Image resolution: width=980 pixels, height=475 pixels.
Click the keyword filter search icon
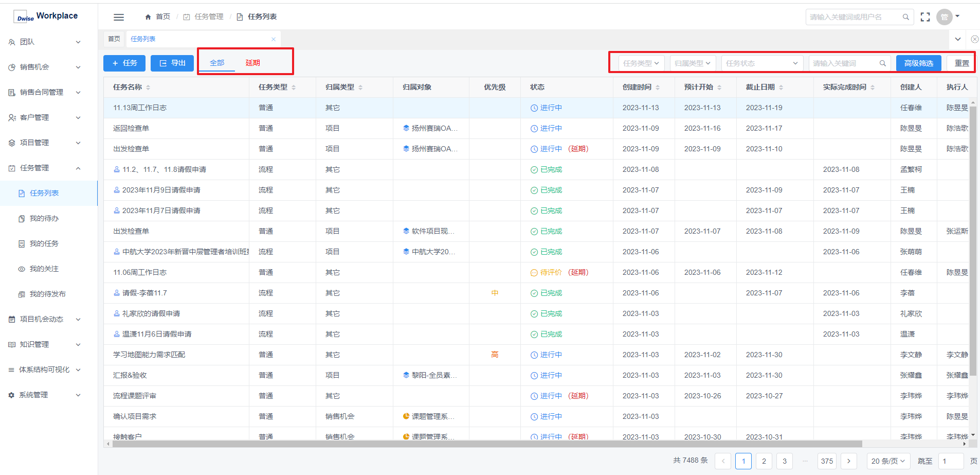(882, 63)
